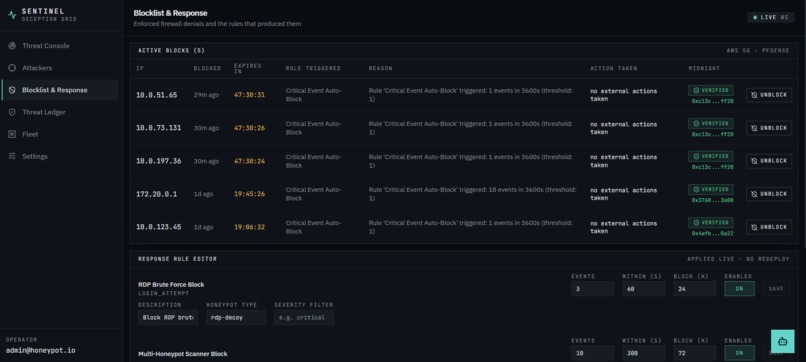This screenshot has width=806, height=362.
Task: Unblock IP 10.0.123.45
Action: 769,227
